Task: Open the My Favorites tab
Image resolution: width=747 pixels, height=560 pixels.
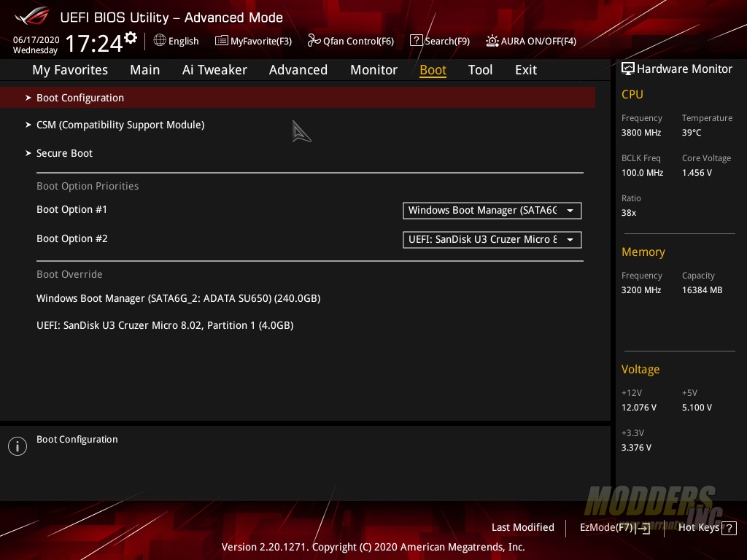Action: pyautogui.click(x=70, y=70)
